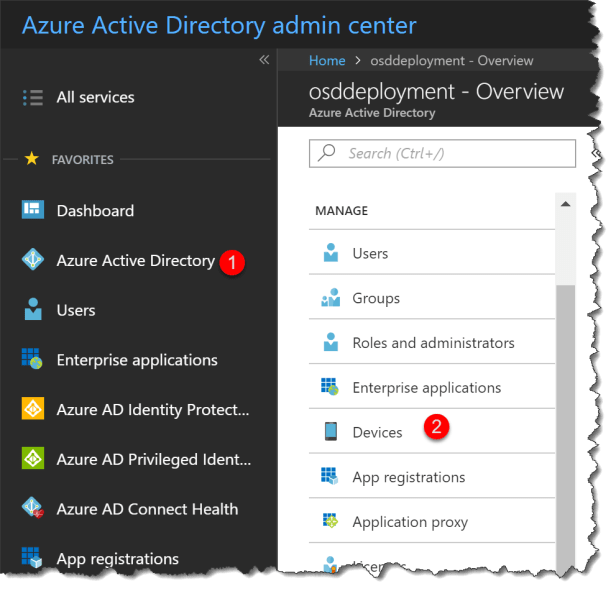Click the Dashboard icon in favorites
Viewport: 616px width, 591px height.
[x=33, y=210]
